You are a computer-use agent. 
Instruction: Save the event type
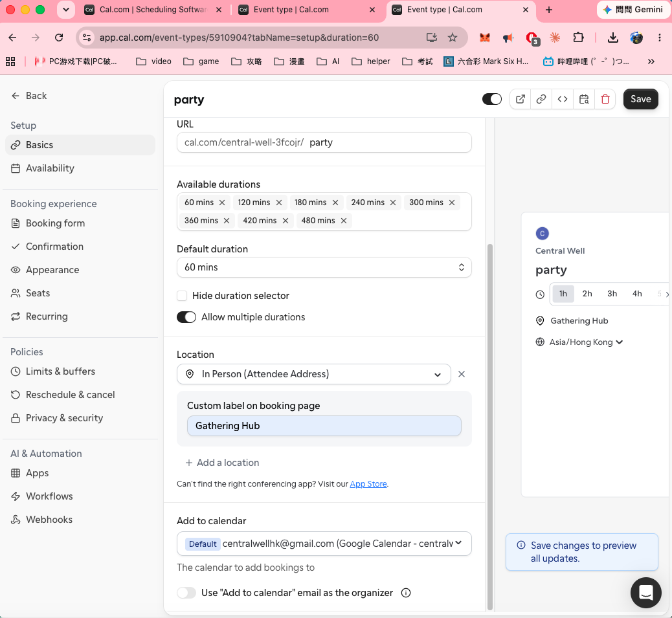click(x=641, y=100)
